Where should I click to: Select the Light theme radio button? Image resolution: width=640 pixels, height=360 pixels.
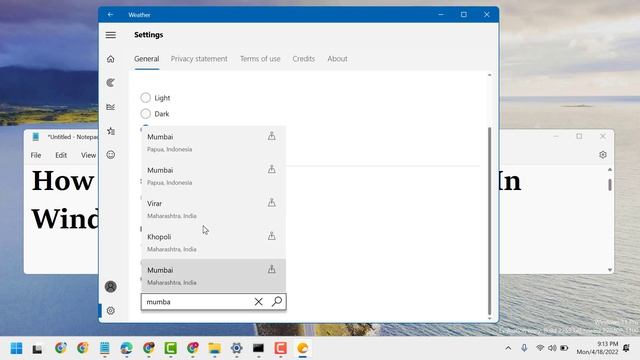coord(145,98)
